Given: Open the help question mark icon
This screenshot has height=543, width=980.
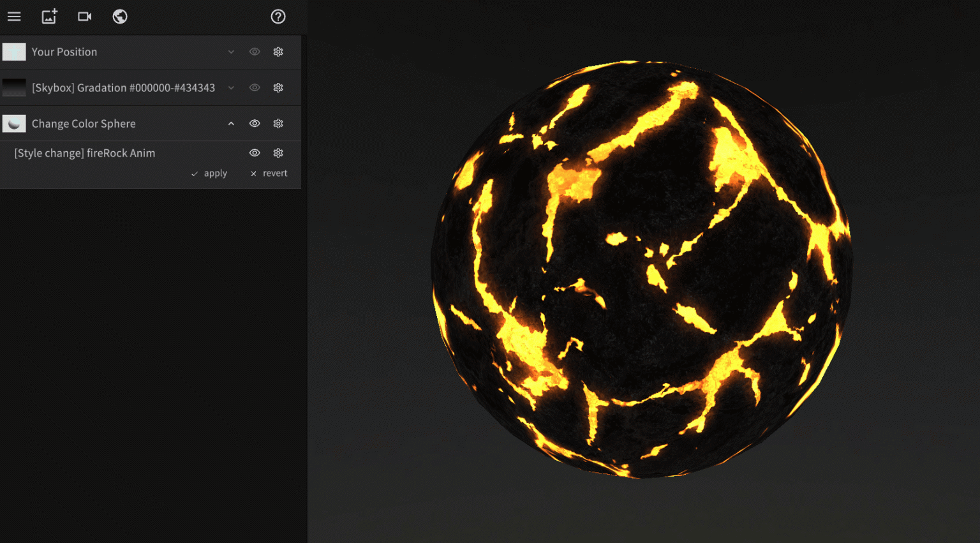Looking at the screenshot, I should [x=278, y=17].
